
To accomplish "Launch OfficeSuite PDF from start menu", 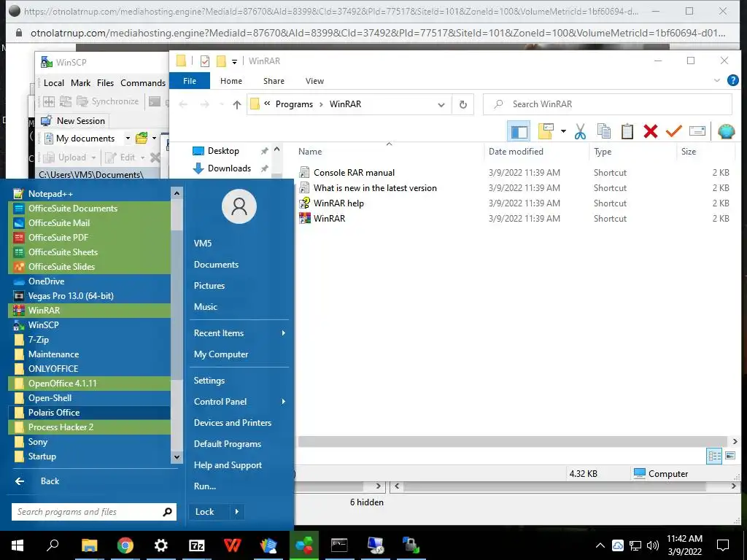I will pyautogui.click(x=89, y=238).
